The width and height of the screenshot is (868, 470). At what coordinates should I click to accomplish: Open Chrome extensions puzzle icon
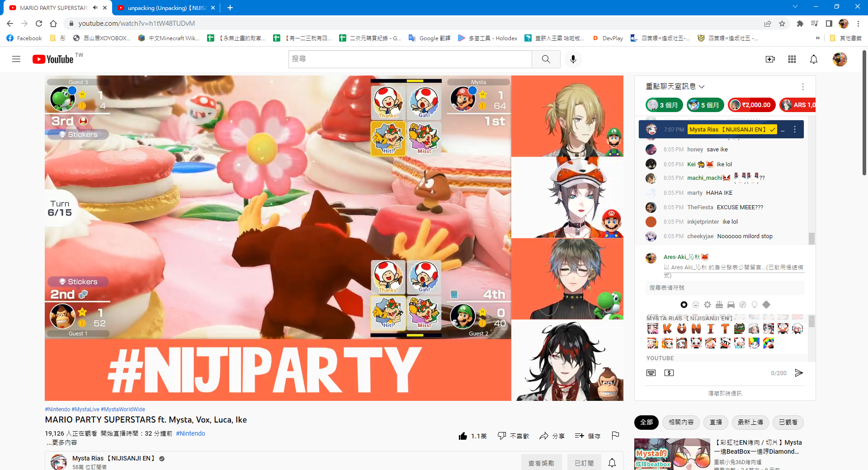pyautogui.click(x=800, y=23)
